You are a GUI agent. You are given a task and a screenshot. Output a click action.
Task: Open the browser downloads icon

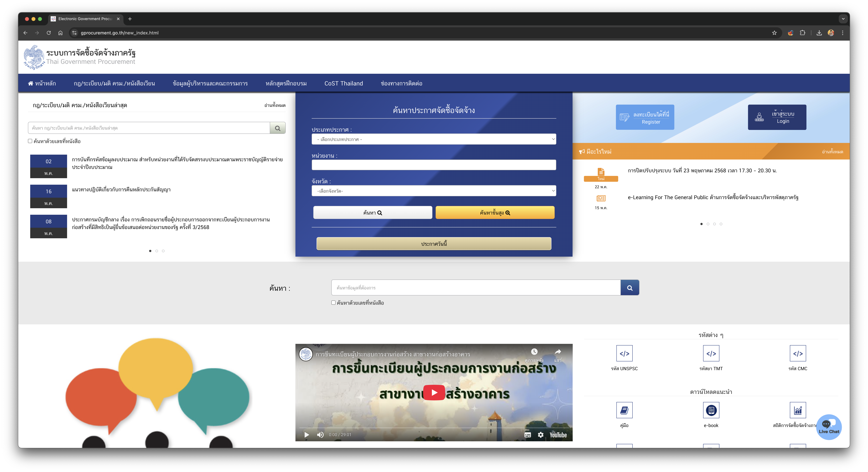[819, 33]
